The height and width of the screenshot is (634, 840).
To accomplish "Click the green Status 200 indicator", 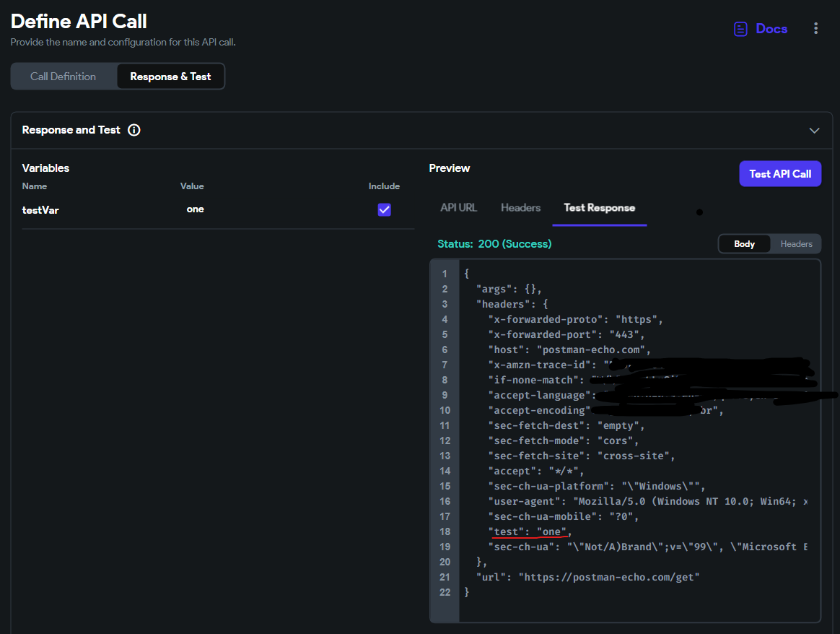I will point(494,244).
